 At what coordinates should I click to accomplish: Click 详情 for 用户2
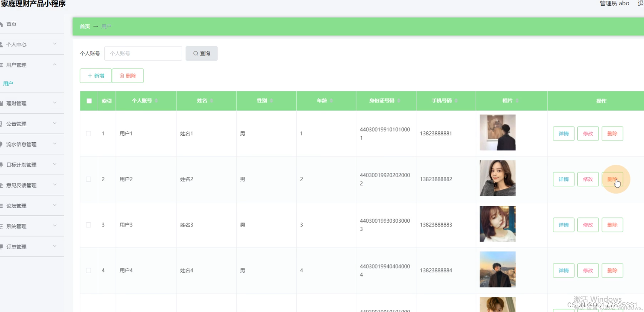[x=564, y=179]
